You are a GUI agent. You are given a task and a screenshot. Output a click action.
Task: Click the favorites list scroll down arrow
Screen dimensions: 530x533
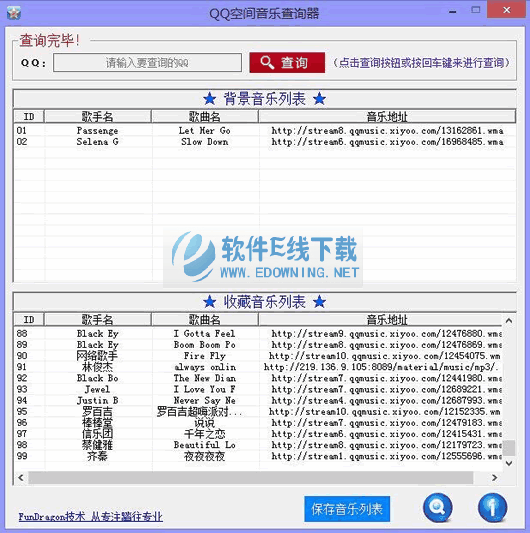(509, 463)
